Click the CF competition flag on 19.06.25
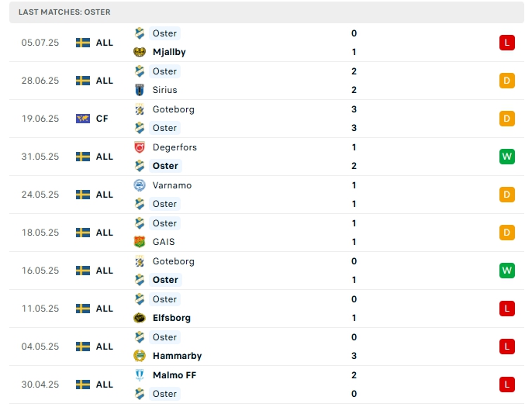This screenshot has height=407, width=532. click(83, 119)
